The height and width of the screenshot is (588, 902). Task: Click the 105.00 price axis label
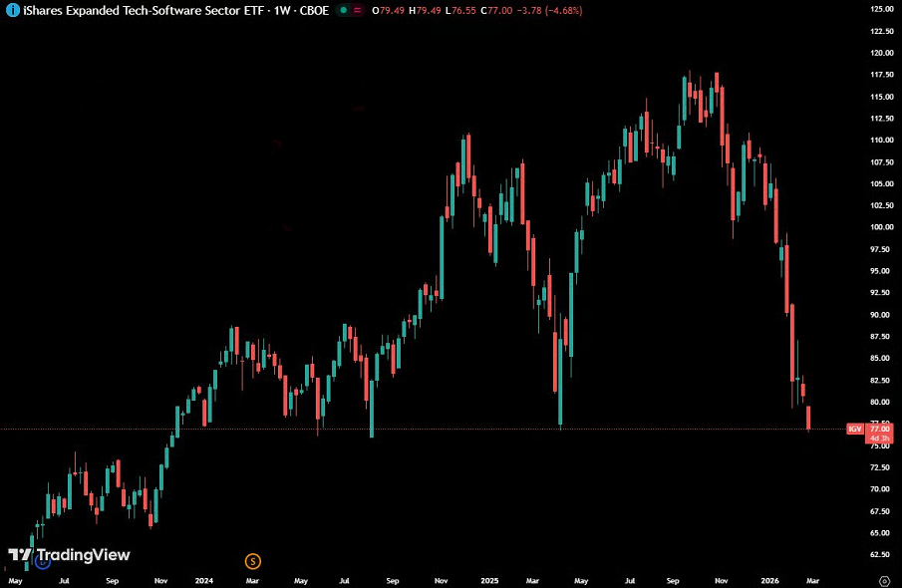882,183
